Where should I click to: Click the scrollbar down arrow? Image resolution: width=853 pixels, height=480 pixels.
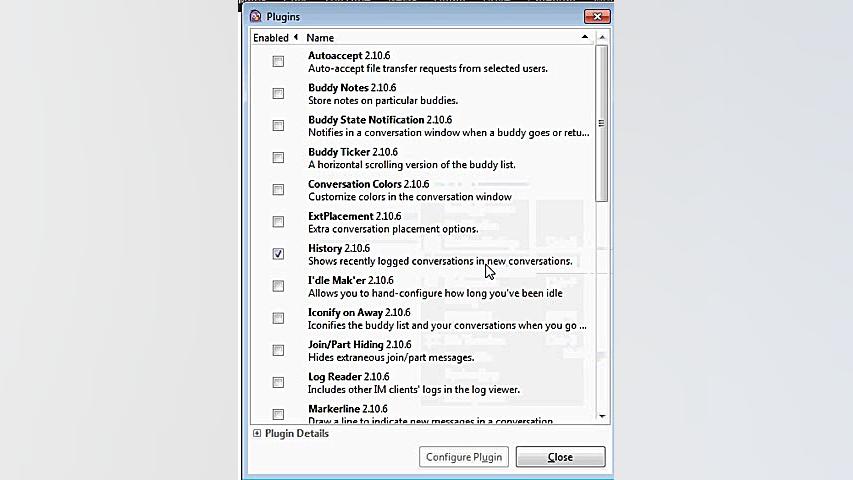pyautogui.click(x=602, y=417)
